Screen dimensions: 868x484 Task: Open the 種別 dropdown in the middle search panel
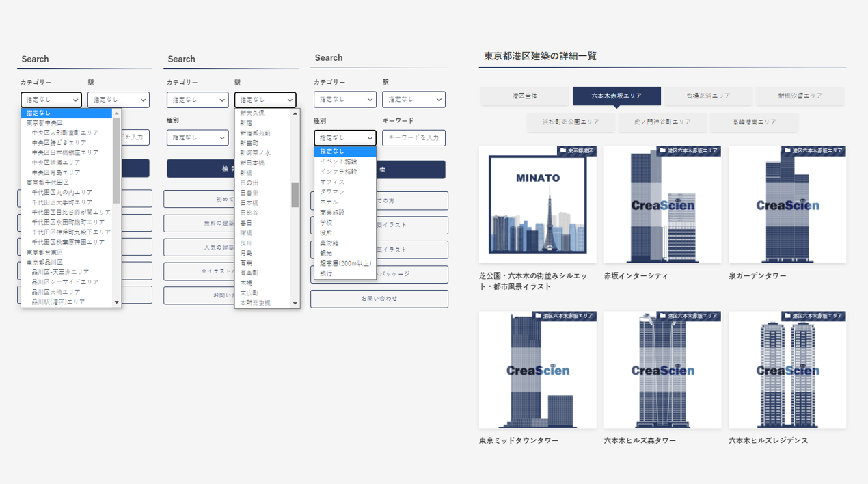(197, 137)
